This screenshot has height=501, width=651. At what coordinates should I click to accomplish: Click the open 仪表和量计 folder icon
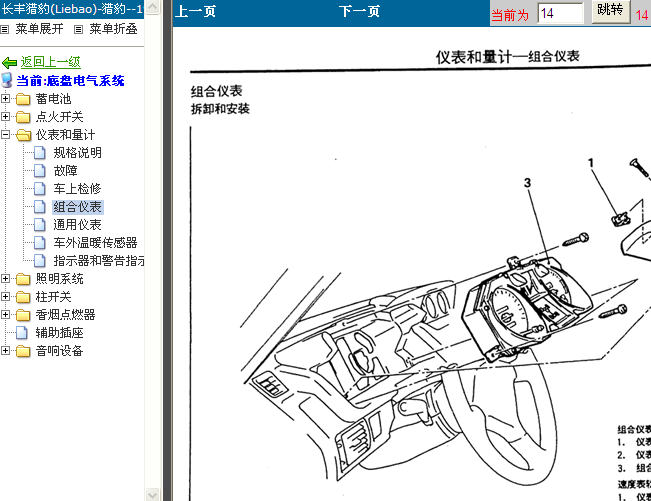[x=23, y=135]
